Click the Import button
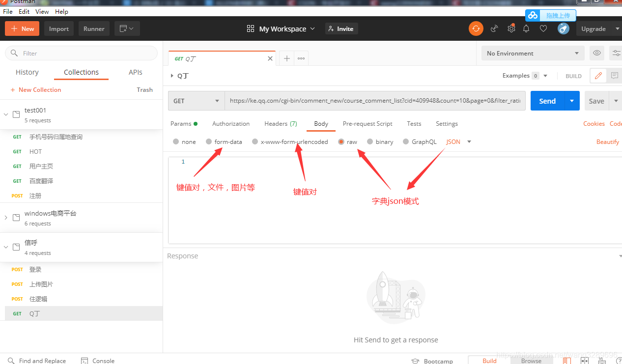The width and height of the screenshot is (622, 364). coord(59,28)
